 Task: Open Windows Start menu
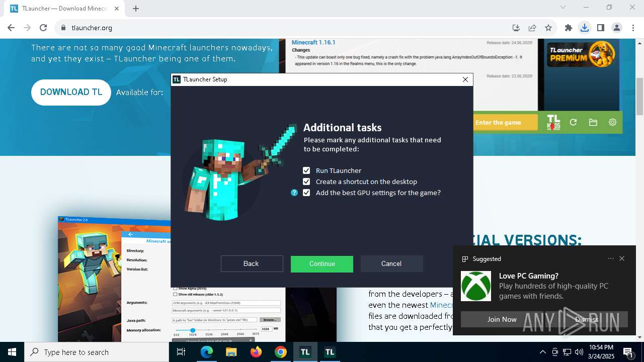pyautogui.click(x=12, y=352)
